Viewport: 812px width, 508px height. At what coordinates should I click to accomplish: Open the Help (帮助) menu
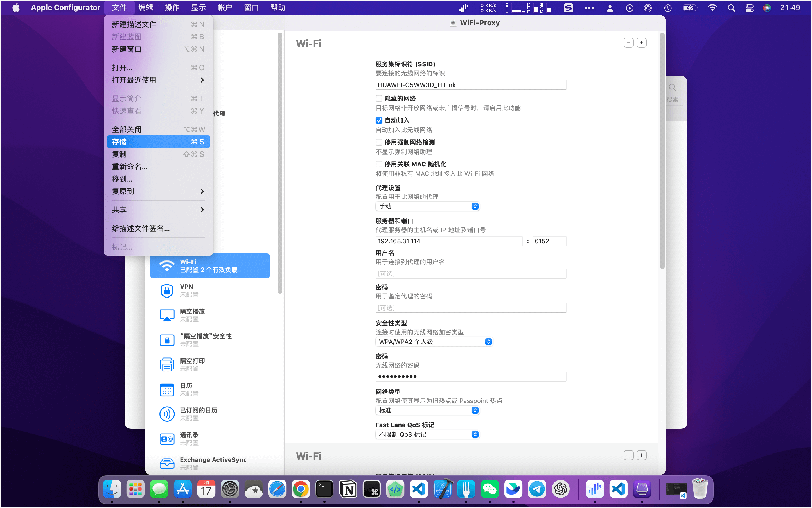[x=278, y=8]
